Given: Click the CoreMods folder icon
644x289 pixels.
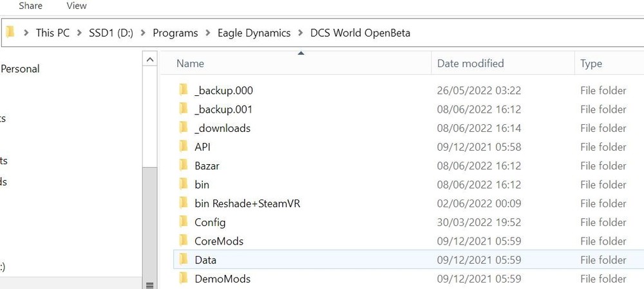Looking at the screenshot, I should [183, 241].
